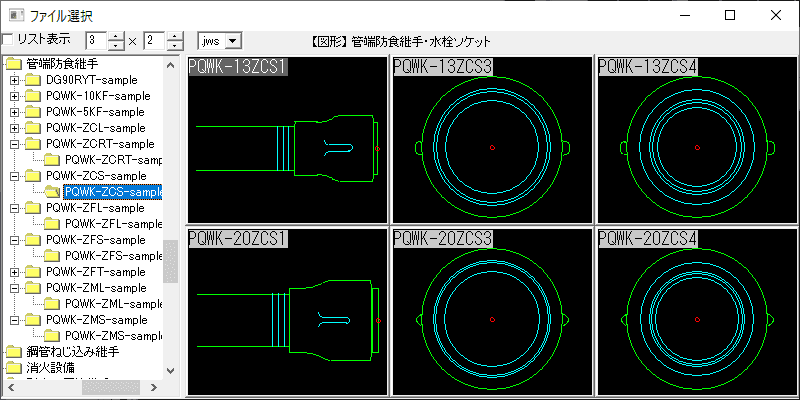Click the PQWK-5KF-sample folder icon

click(33, 112)
